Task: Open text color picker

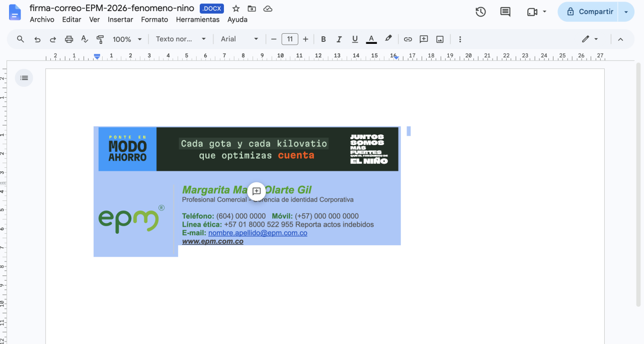Action: click(371, 39)
